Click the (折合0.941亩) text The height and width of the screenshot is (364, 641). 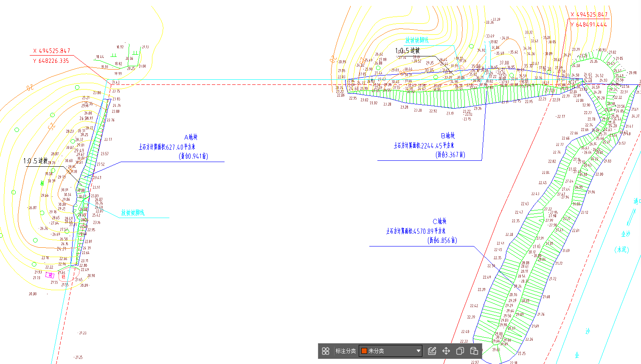pos(194,156)
